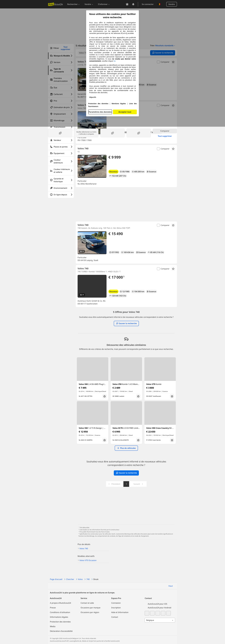
Task: Enable Comparer on the €17 000 Volvo 740
Action: 158,269
